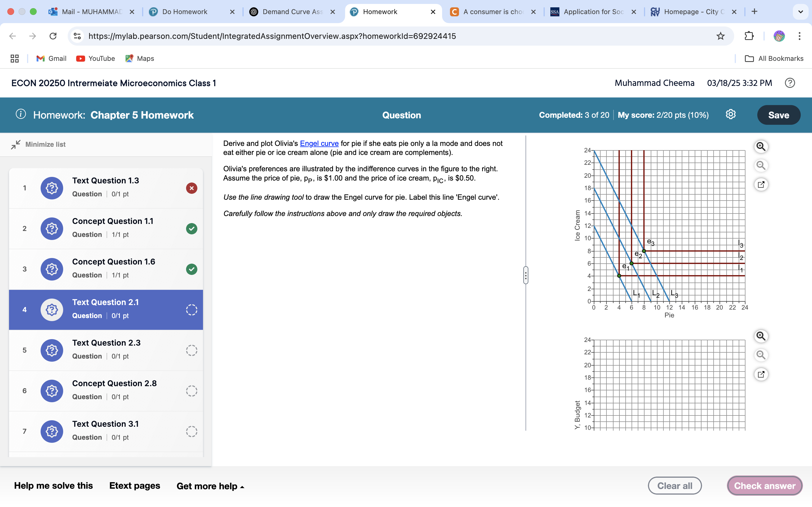Zoom into the top indifference curve graph

coord(761,146)
